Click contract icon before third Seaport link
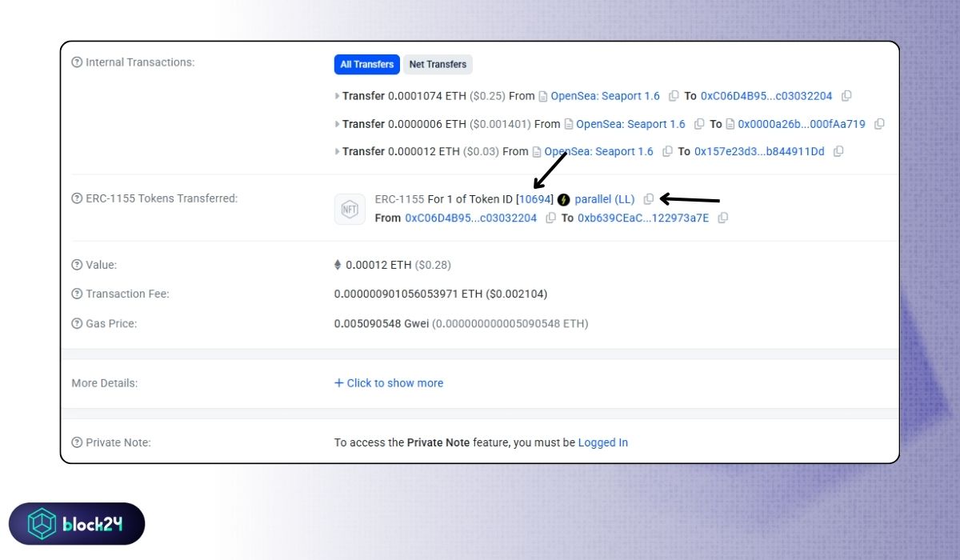 538,151
